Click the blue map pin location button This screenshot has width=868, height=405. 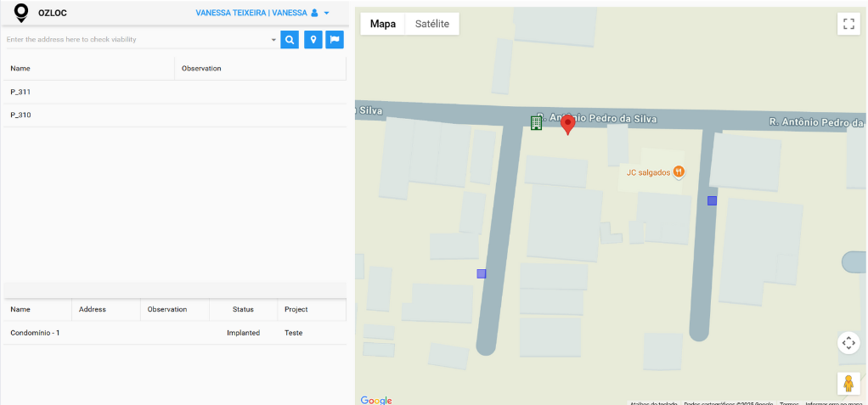313,40
